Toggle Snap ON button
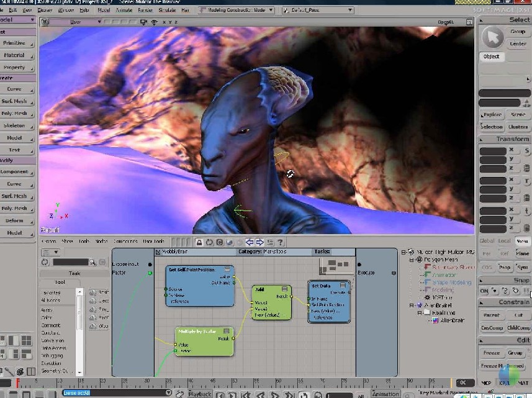This screenshot has width=532, height=398. click(484, 291)
